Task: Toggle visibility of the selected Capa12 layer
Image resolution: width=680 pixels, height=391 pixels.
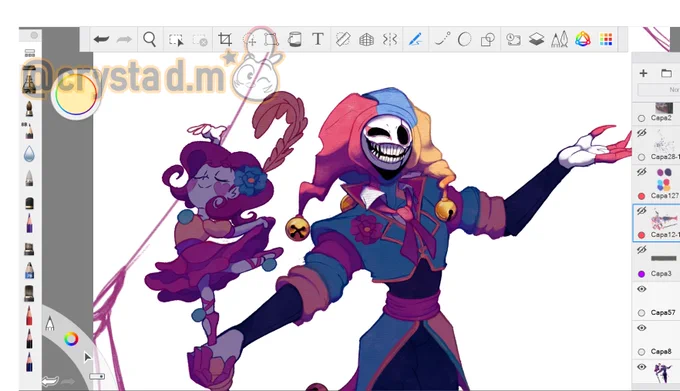Action: (642, 211)
